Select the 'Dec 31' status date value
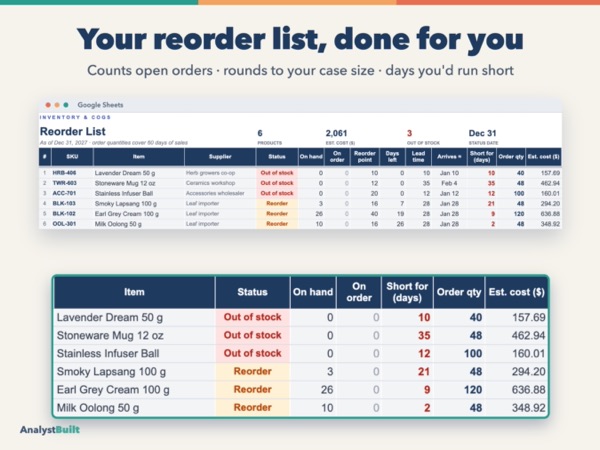600x450 pixels. tap(483, 133)
